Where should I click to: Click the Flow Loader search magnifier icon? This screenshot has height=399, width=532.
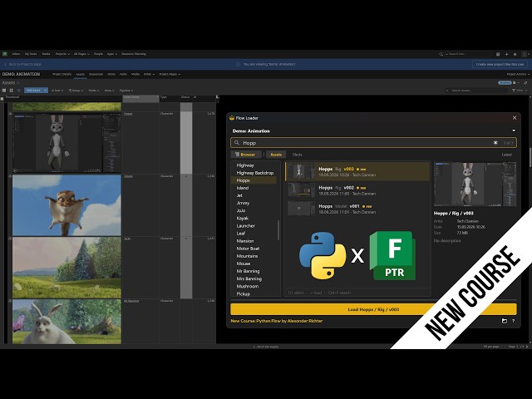click(237, 143)
